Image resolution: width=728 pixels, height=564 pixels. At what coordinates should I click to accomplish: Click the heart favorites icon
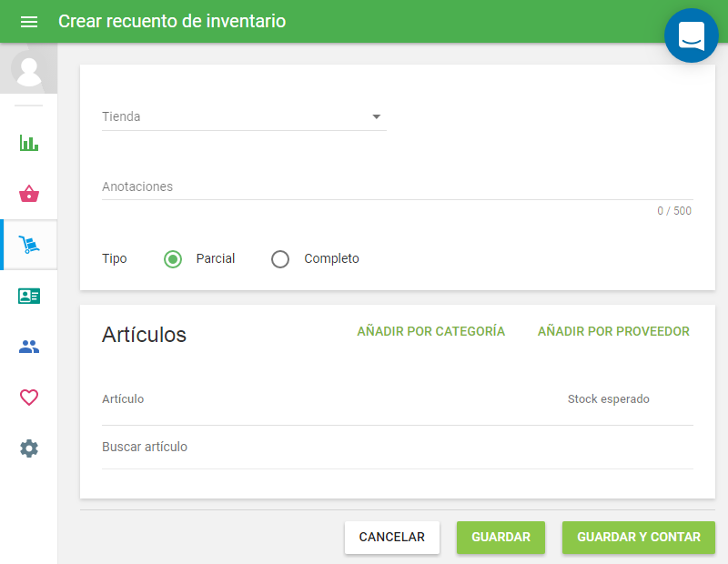pyautogui.click(x=28, y=398)
